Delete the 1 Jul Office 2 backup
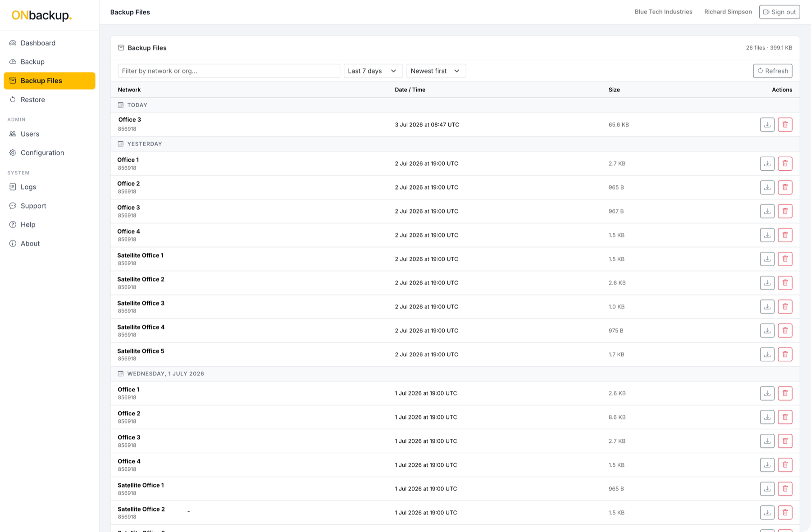This screenshot has width=811, height=532. 785,417
